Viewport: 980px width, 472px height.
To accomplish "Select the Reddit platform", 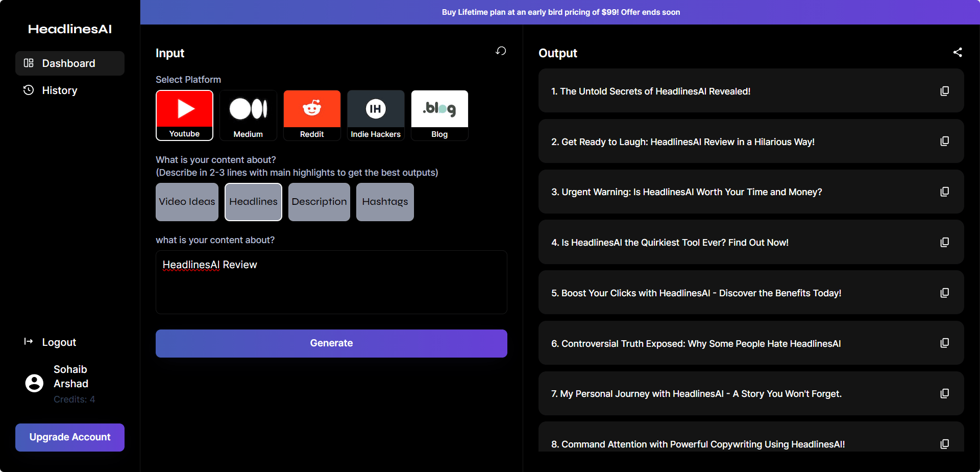I will [312, 115].
